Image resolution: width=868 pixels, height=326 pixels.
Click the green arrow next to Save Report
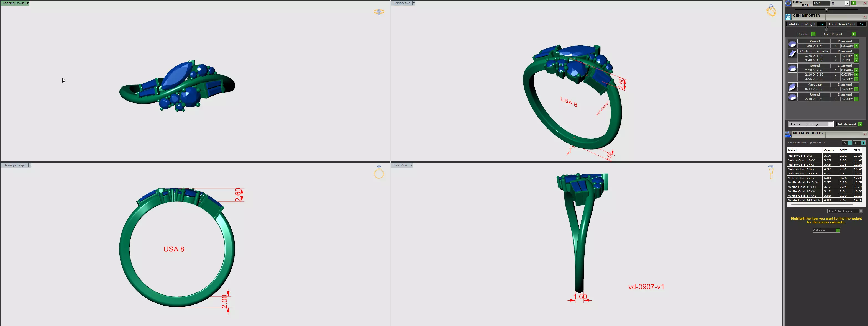pyautogui.click(x=854, y=34)
